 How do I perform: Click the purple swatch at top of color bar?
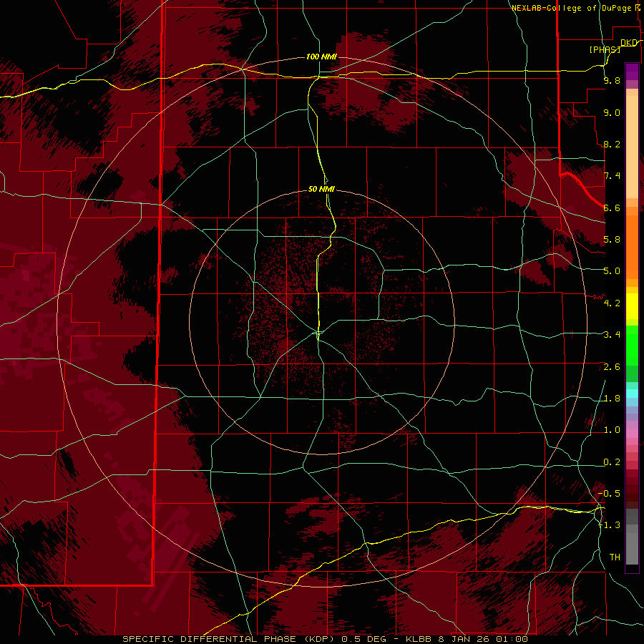point(632,72)
